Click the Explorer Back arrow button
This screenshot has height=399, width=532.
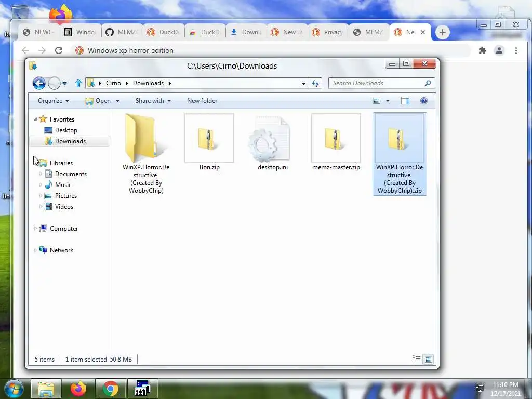point(39,83)
